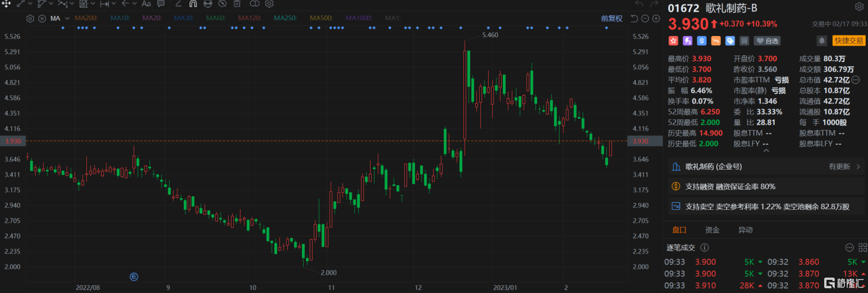Open the MA indicator dropdown
868x293 pixels.
pyautogui.click(x=67, y=18)
